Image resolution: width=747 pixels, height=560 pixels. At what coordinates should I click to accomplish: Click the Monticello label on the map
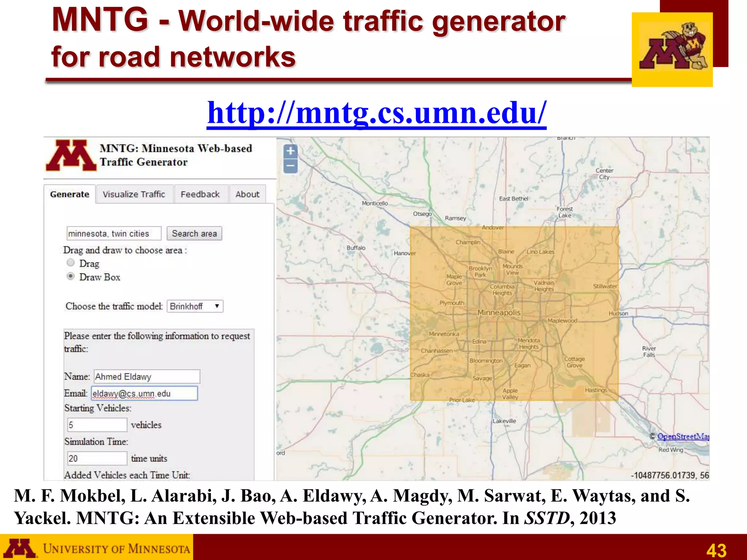click(375, 203)
